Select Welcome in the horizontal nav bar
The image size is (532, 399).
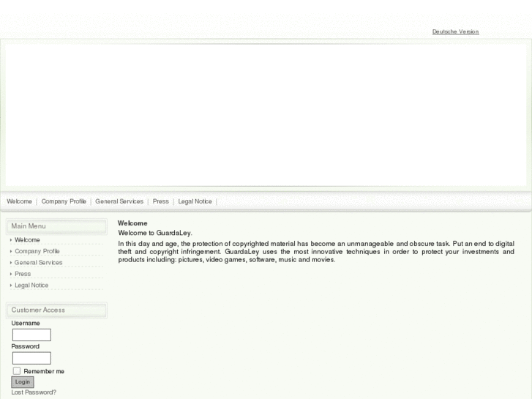coord(19,201)
